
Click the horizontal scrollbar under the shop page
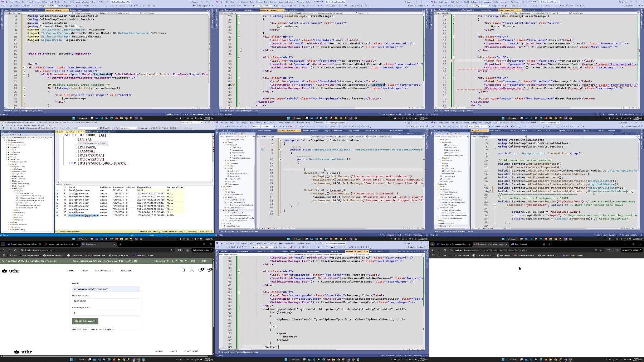(106, 356)
